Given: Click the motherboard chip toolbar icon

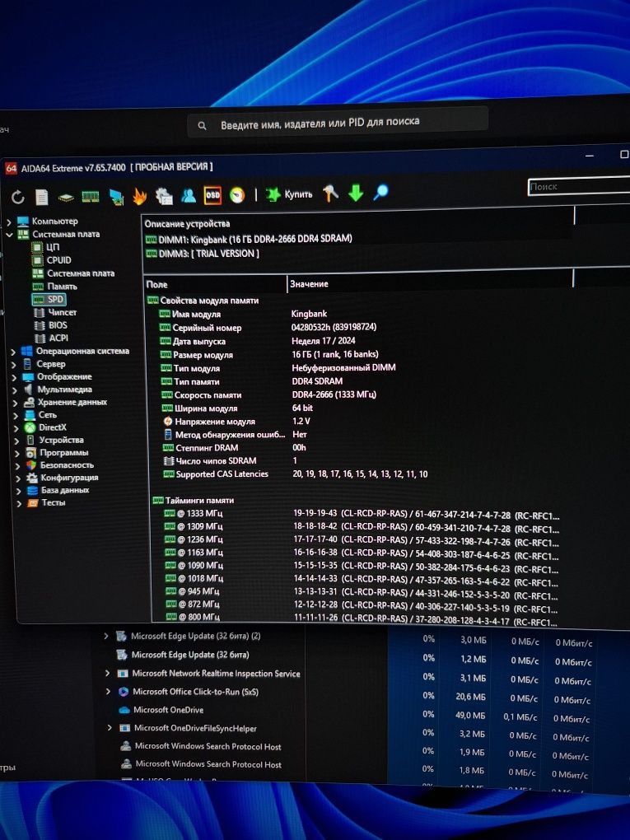Looking at the screenshot, I should click(66, 198).
